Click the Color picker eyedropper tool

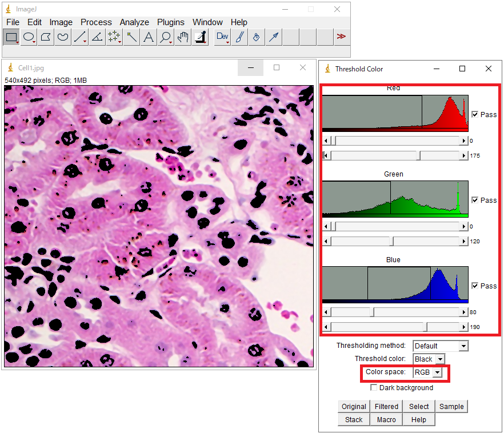[x=200, y=37]
